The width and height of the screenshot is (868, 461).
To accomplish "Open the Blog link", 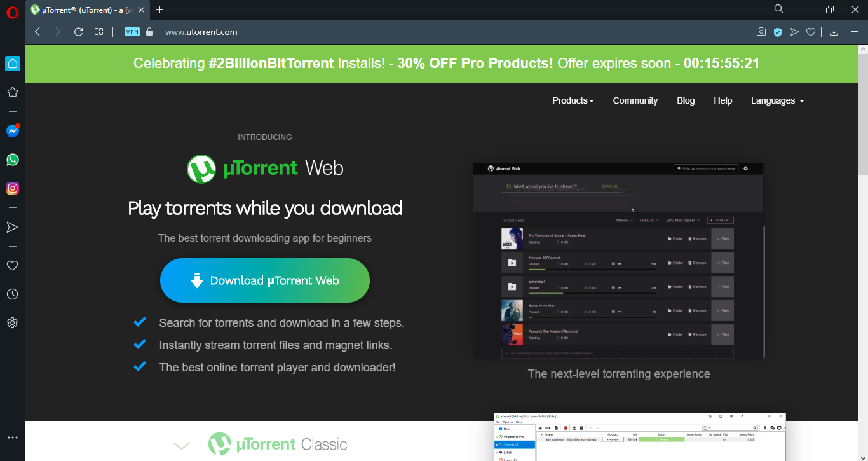I will 686,100.
